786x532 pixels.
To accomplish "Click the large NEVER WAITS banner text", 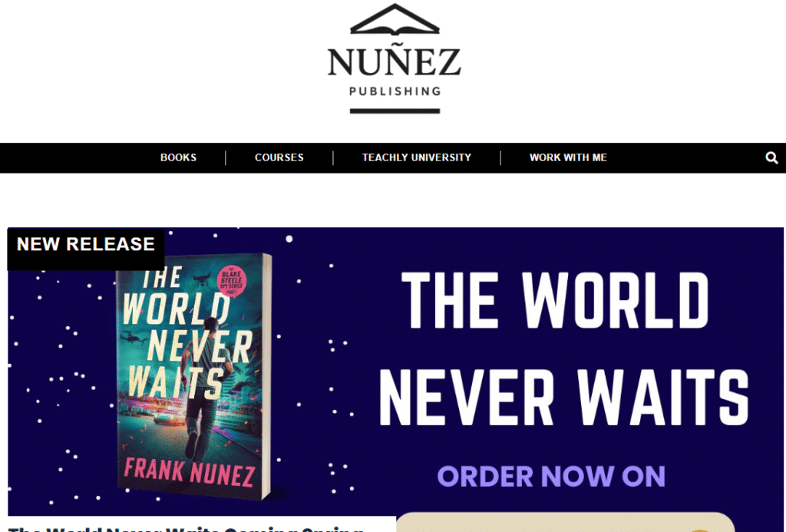I will point(564,397).
